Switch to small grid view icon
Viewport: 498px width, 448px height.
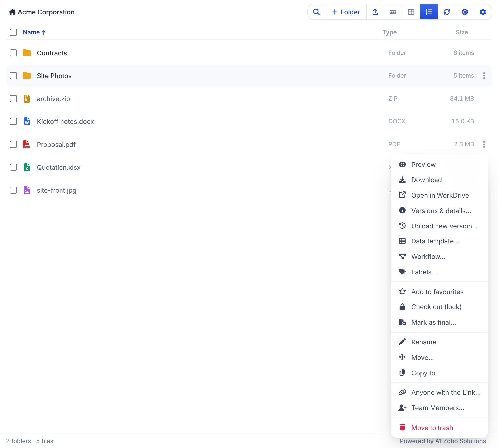coord(393,12)
